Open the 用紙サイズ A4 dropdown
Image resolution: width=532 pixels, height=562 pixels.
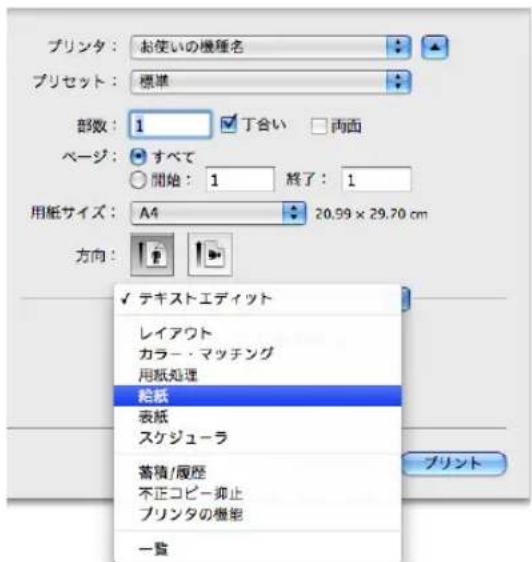tap(218, 213)
